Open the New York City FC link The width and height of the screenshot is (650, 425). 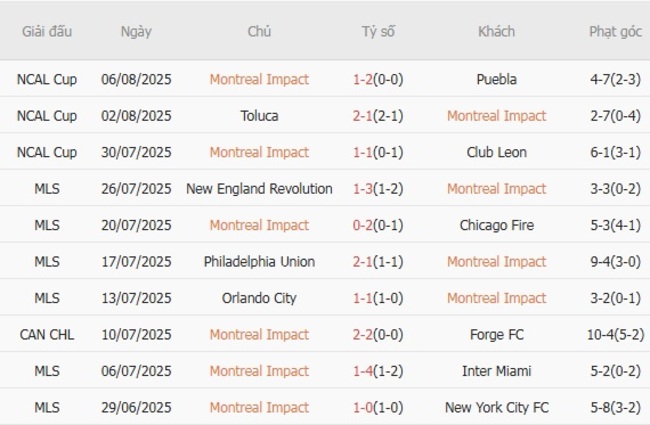coord(496,408)
